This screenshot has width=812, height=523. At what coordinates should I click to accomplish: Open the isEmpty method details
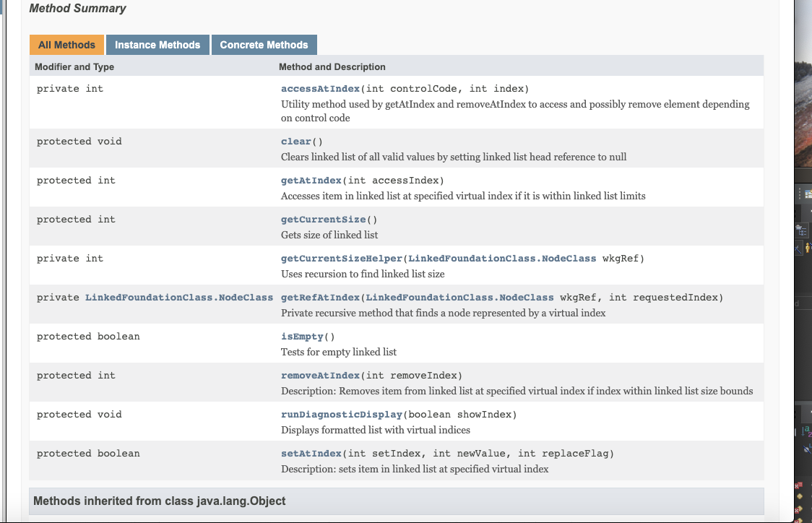pos(301,336)
